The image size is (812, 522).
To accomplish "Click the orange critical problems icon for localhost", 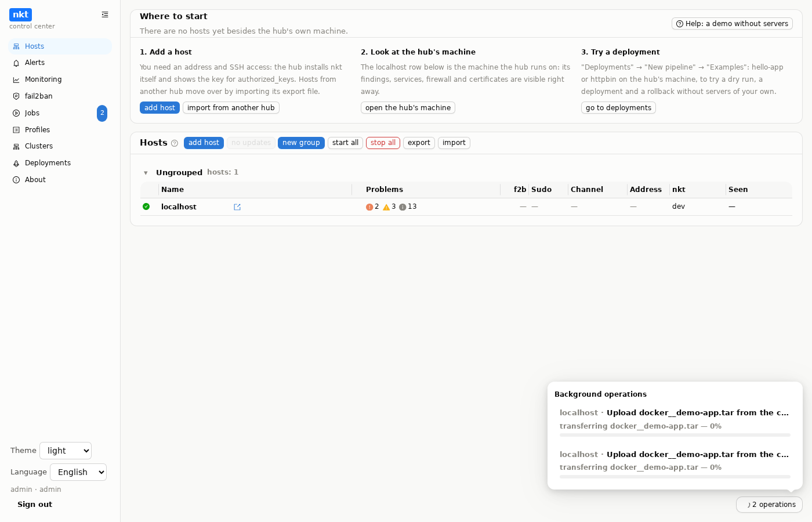I will click(369, 207).
